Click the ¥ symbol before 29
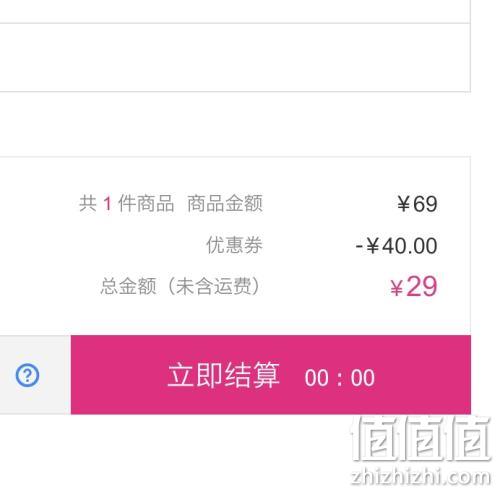 (397, 288)
